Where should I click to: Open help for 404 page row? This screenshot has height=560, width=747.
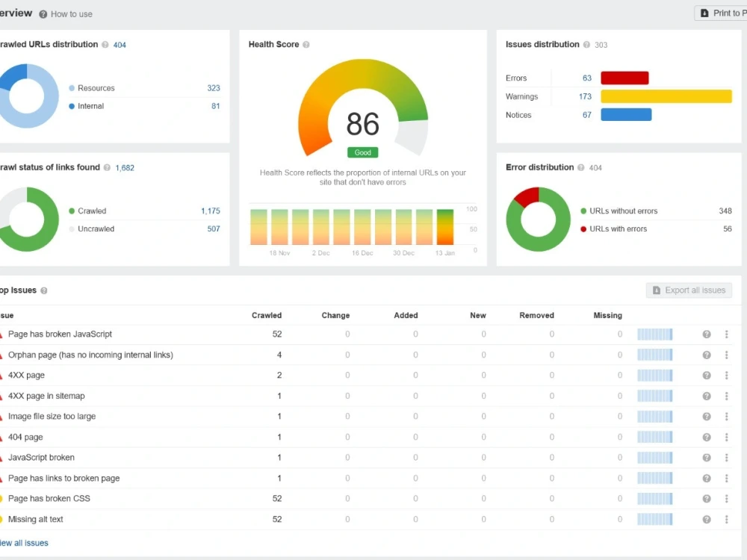[x=707, y=437]
